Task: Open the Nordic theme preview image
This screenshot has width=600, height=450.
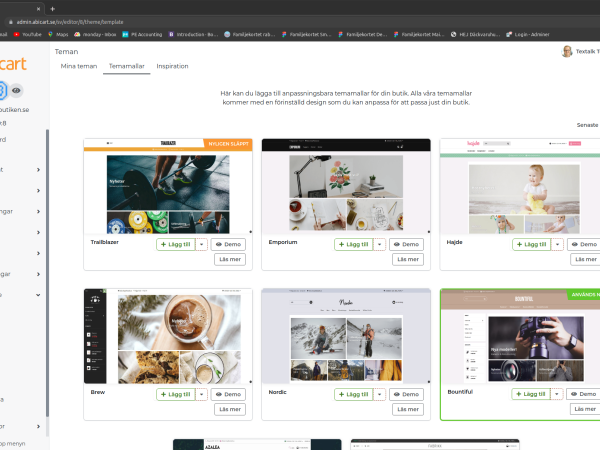Action: coord(346,336)
